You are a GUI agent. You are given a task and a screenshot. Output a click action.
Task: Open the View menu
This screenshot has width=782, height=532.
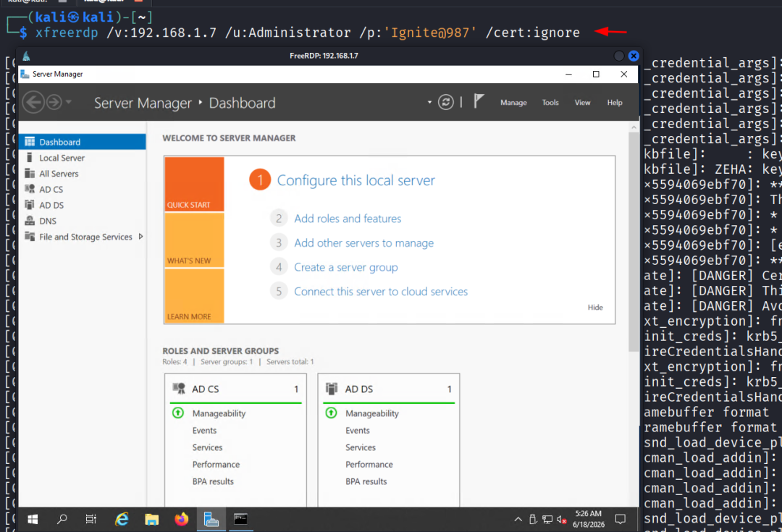pyautogui.click(x=582, y=102)
